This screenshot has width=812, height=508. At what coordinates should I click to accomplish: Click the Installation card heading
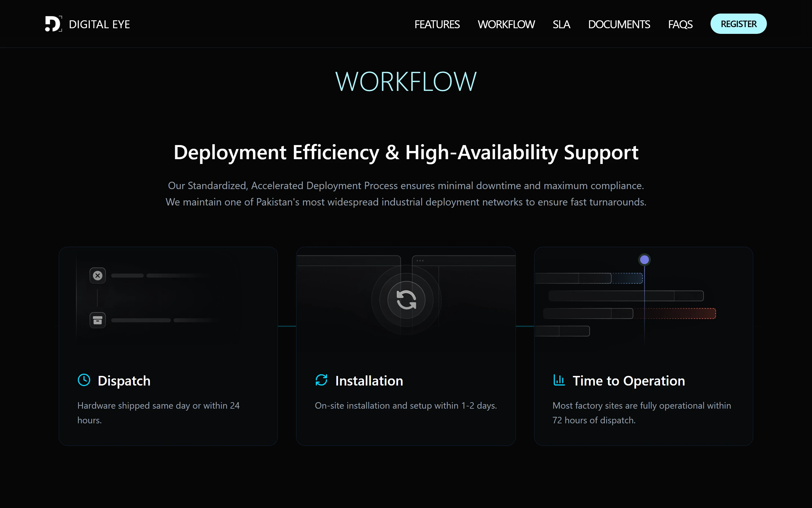(x=369, y=381)
